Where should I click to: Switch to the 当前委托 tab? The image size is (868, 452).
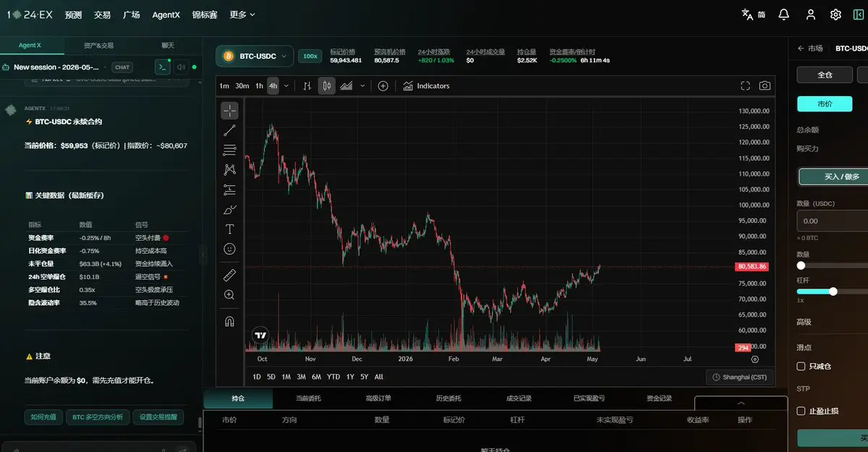308,398
